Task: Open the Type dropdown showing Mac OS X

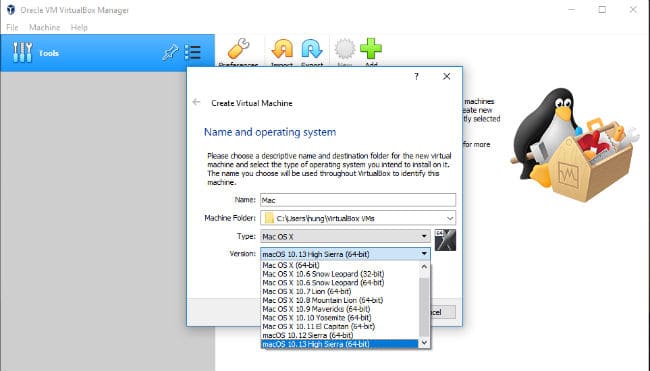Action: [345, 236]
